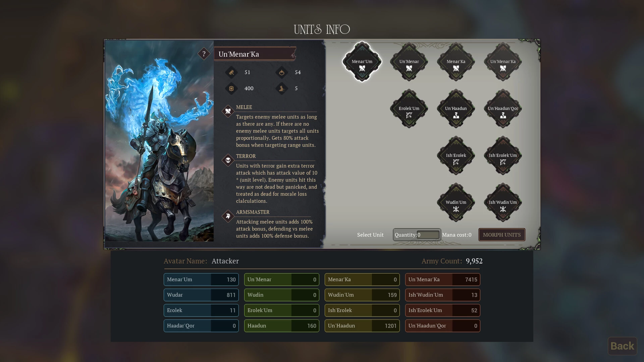Select the Menar'Ka melee unit icon
The width and height of the screenshot is (644, 362).
pos(456,62)
